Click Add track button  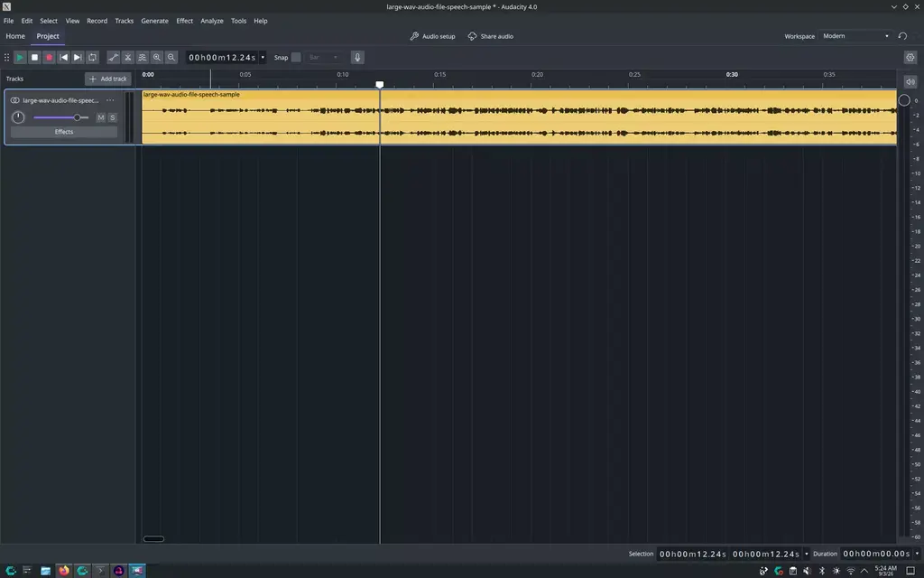108,79
